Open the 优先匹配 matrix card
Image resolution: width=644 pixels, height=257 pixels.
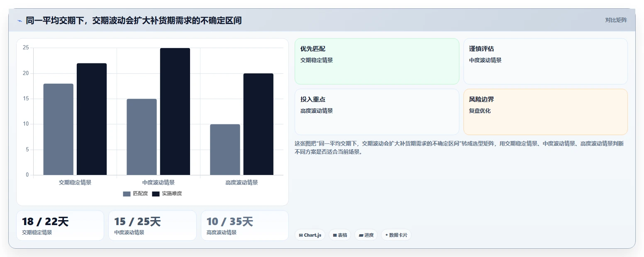(377, 61)
